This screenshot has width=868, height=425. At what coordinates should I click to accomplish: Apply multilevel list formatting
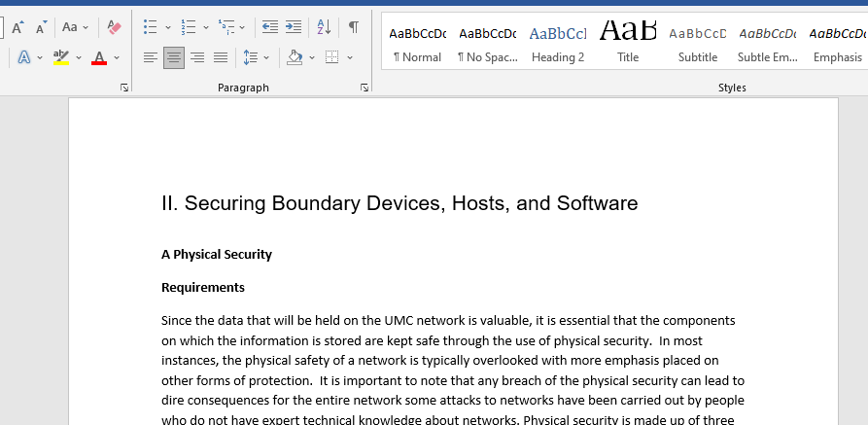click(x=226, y=26)
